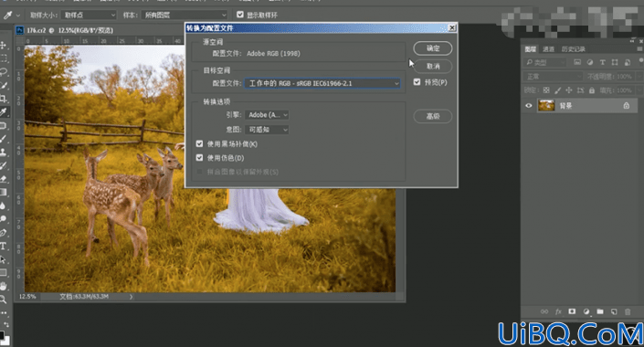Click the lock transparent pixels icon

tap(546, 89)
